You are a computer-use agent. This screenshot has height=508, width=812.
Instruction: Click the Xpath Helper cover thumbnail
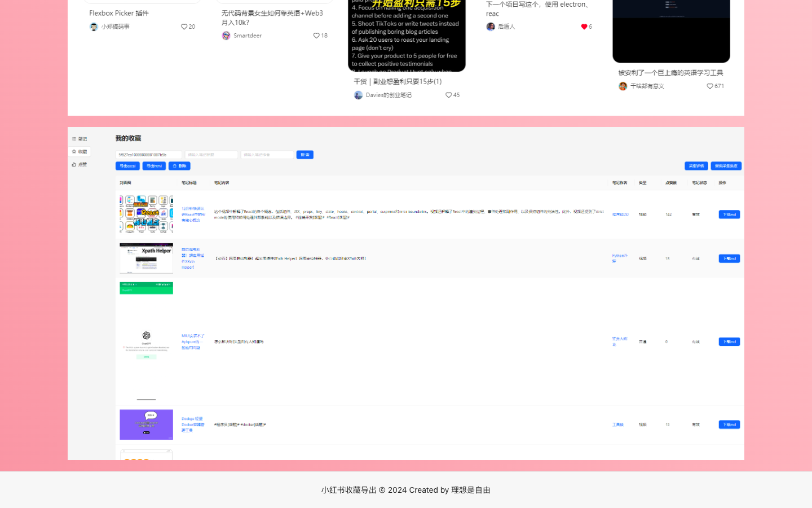146,258
